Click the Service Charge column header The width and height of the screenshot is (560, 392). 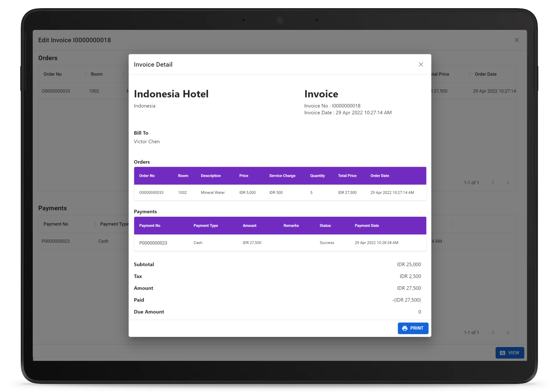[x=282, y=176]
